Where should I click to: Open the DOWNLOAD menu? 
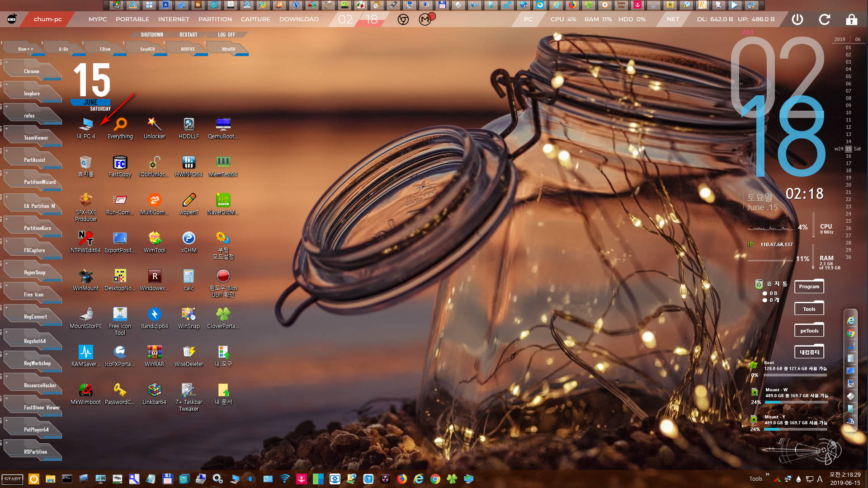[299, 19]
